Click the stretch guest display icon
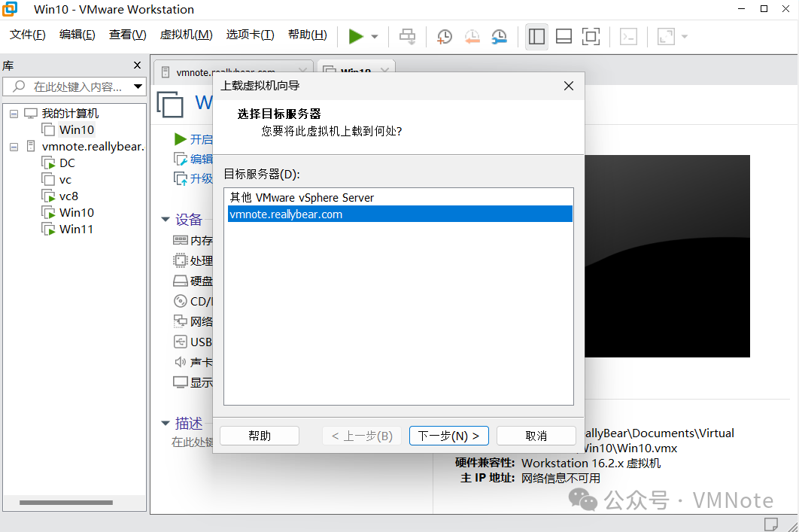This screenshot has height=532, width=799. point(666,37)
